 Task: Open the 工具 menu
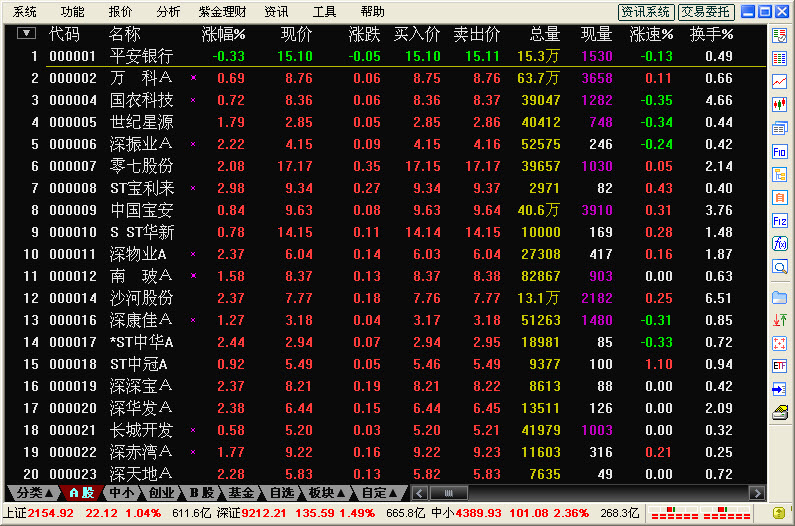tap(324, 11)
